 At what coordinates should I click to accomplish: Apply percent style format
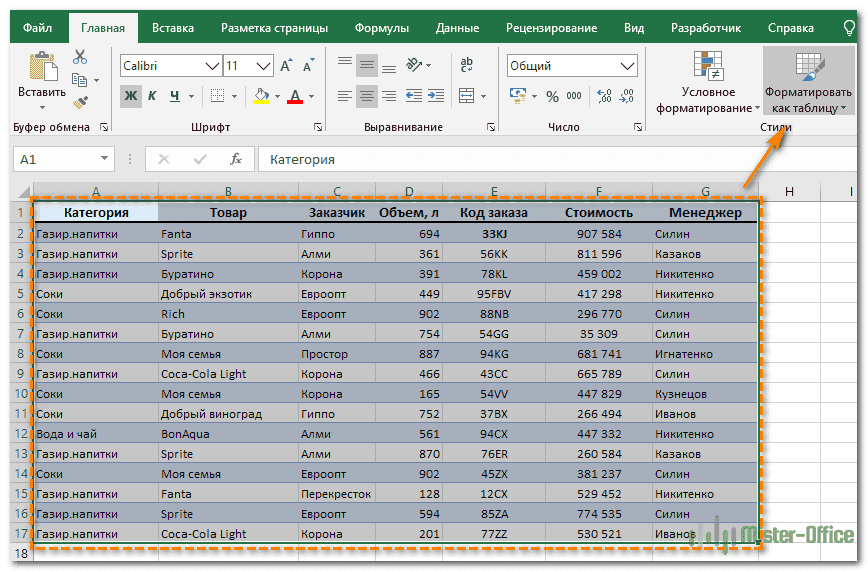pos(552,96)
